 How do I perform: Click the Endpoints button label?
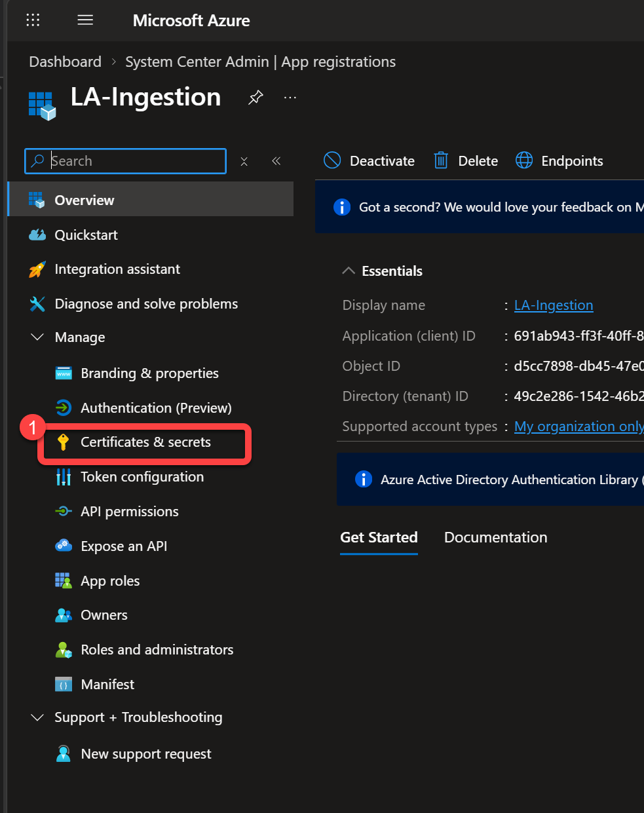click(x=572, y=161)
